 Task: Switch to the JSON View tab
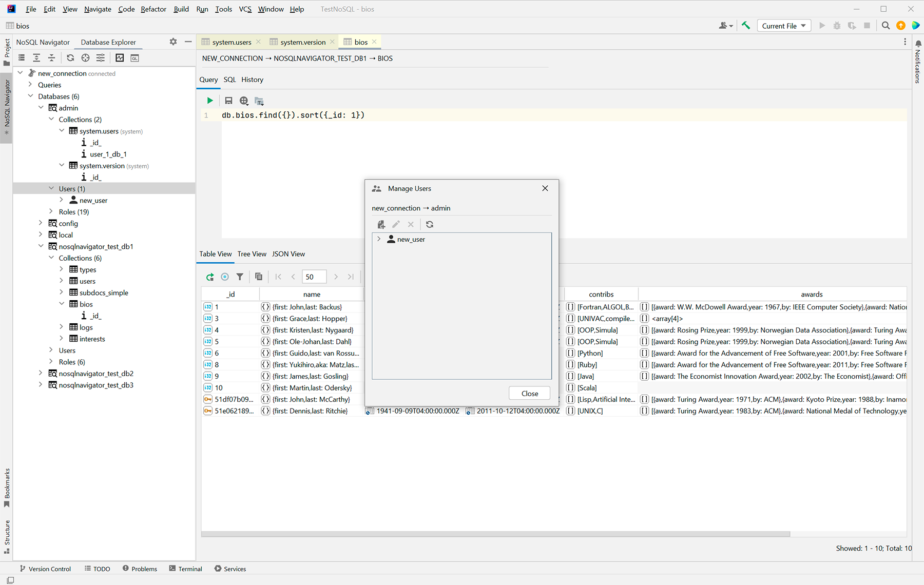point(288,254)
